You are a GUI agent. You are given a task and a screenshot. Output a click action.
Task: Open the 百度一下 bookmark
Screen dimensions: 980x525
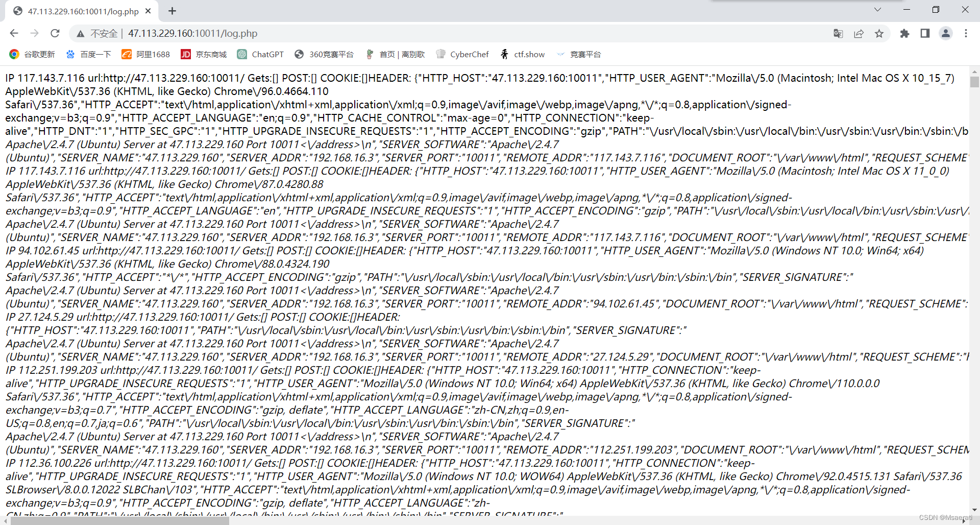click(x=88, y=54)
